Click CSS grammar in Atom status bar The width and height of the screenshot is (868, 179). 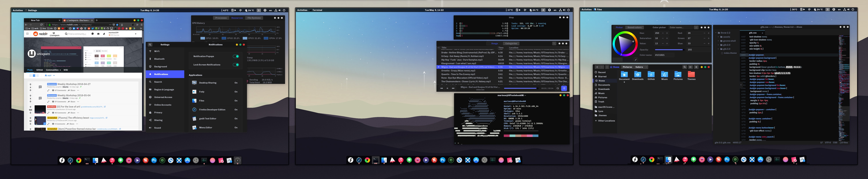(x=835, y=143)
